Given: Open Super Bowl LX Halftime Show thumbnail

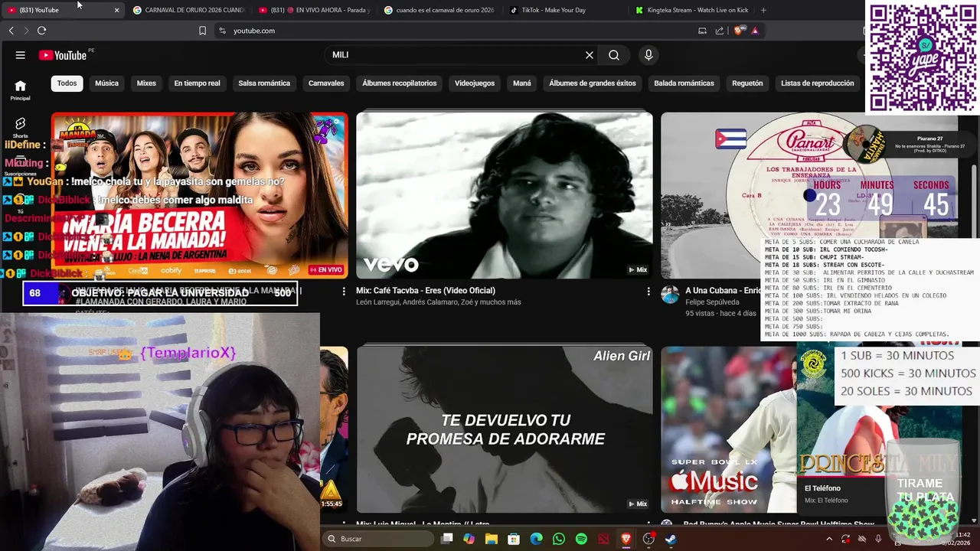Looking at the screenshot, I should coord(727,429).
